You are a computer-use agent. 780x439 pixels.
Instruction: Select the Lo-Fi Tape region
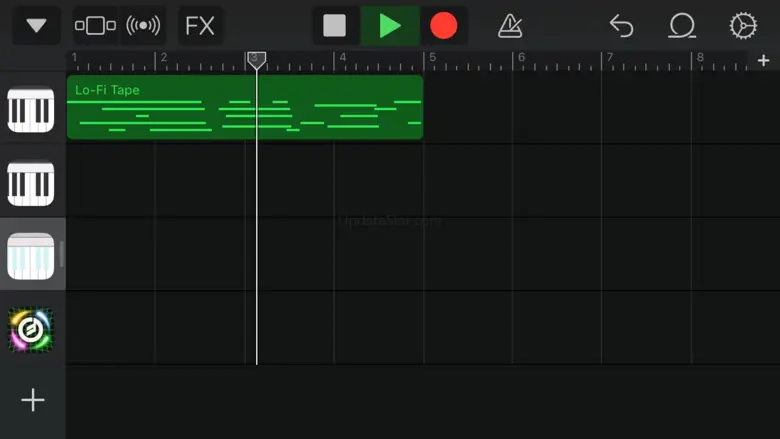(245, 107)
